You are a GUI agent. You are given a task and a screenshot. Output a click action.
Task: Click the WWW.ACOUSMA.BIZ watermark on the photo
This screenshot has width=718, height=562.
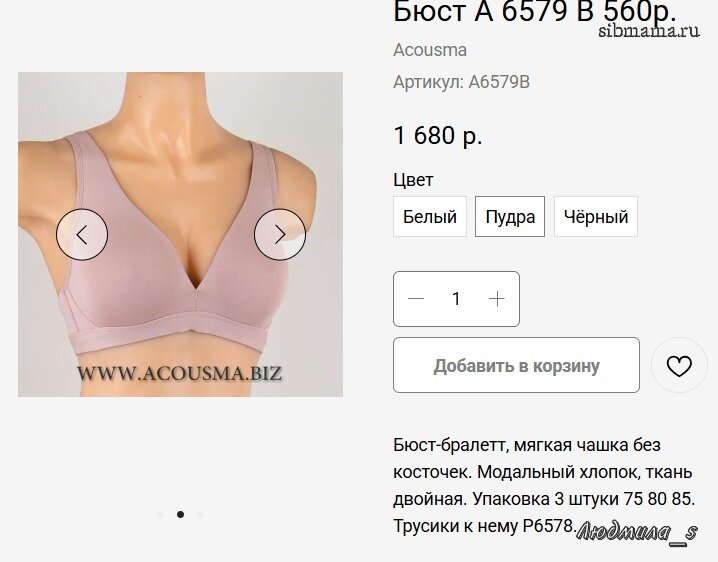pos(180,373)
